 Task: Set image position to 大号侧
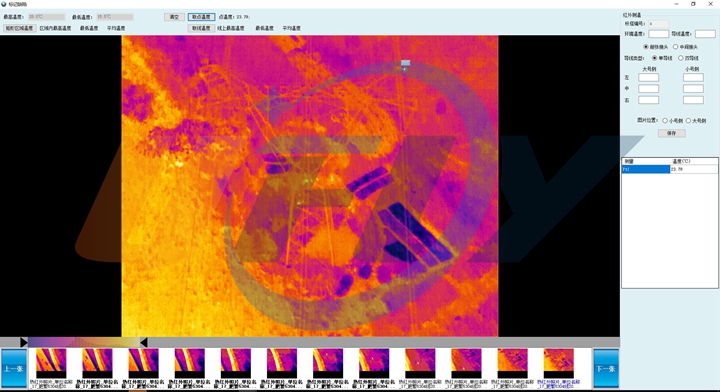click(688, 121)
